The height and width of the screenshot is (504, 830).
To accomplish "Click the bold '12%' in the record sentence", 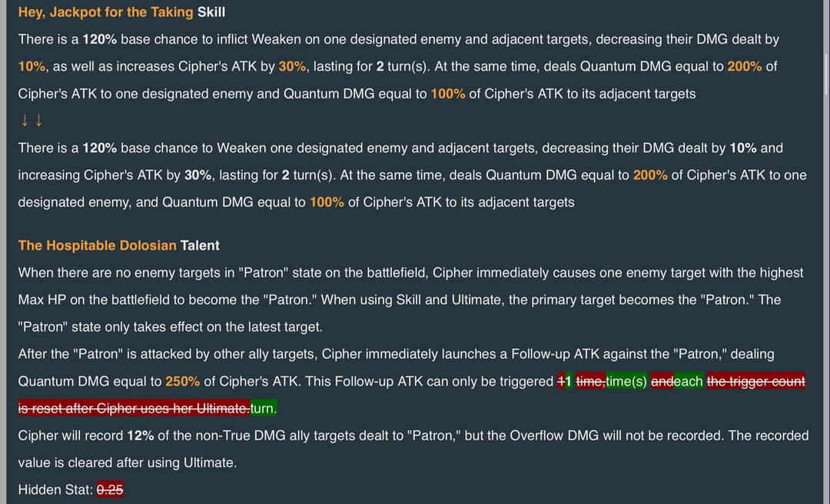I will coord(141,436).
